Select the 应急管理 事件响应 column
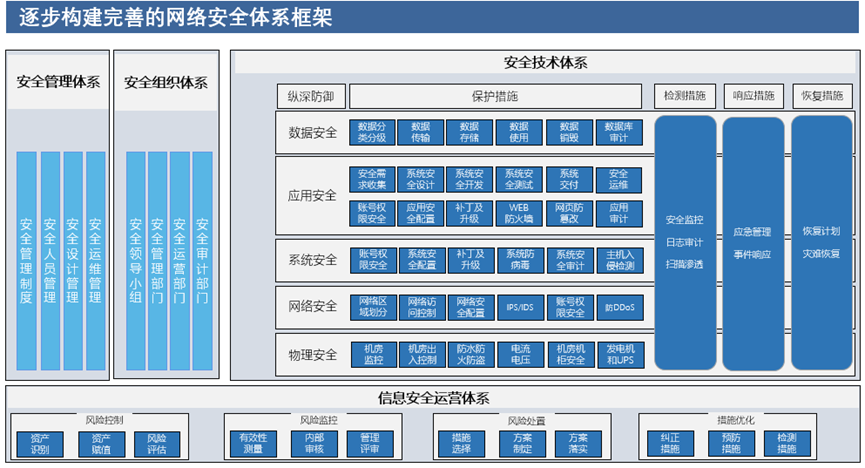Viewport: 865px width, 468px height. coord(752,243)
